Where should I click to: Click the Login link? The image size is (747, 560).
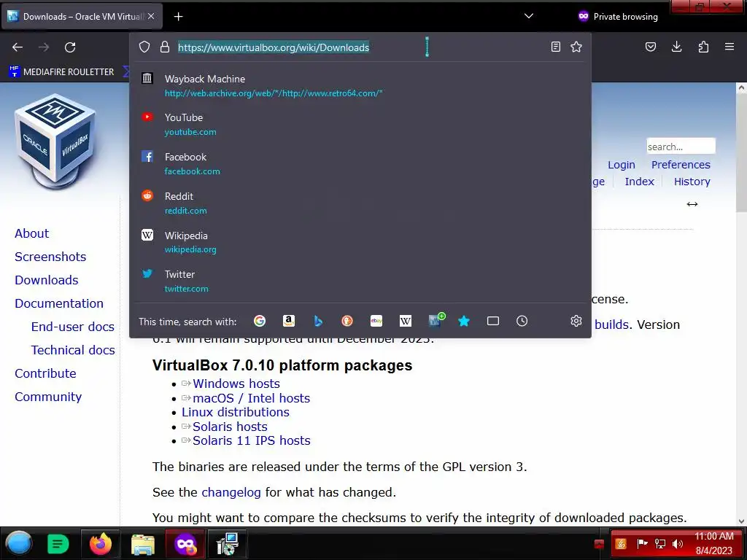pyautogui.click(x=622, y=165)
